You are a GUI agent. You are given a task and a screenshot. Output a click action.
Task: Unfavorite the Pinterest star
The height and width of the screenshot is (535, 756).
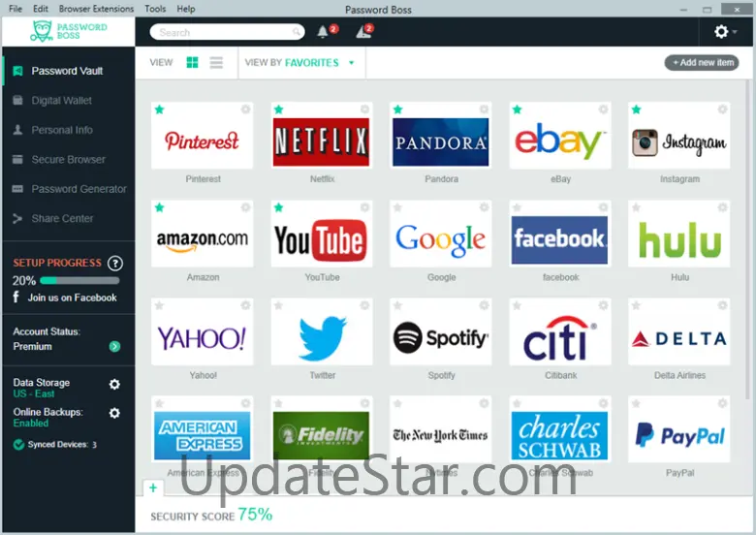point(160,110)
